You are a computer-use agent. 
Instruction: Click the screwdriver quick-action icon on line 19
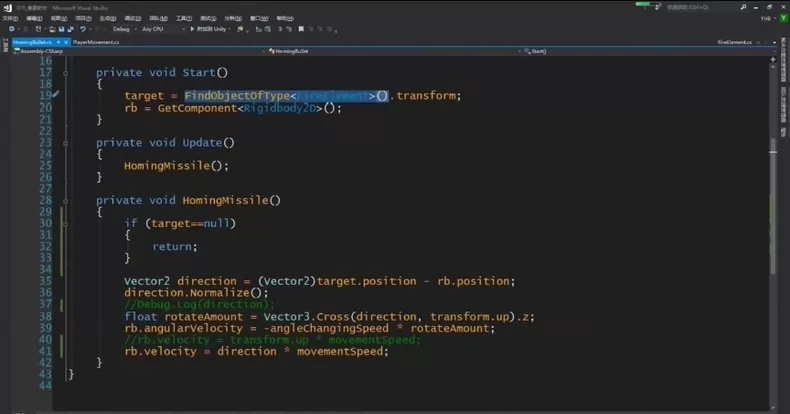click(x=56, y=94)
